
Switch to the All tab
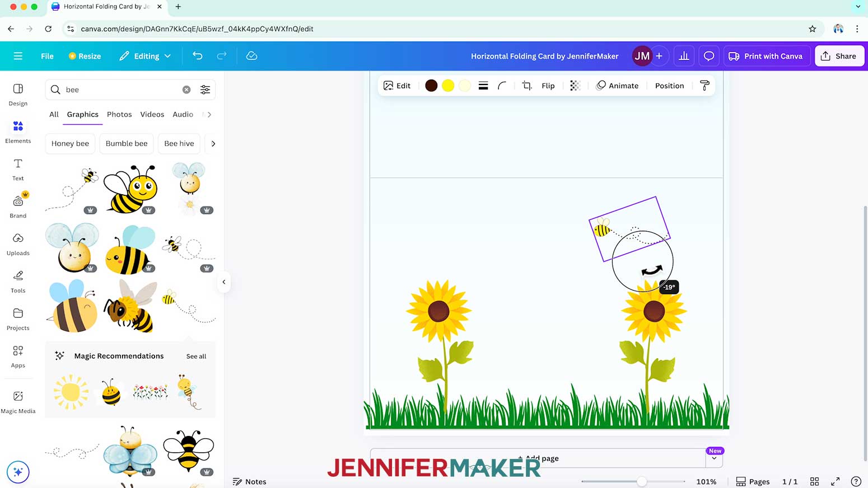[54, 114]
